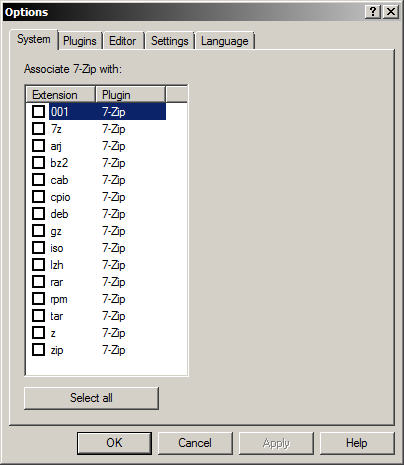Screen dimensions: 404x465
Task: Open Help from the bottom button
Action: click(x=357, y=443)
